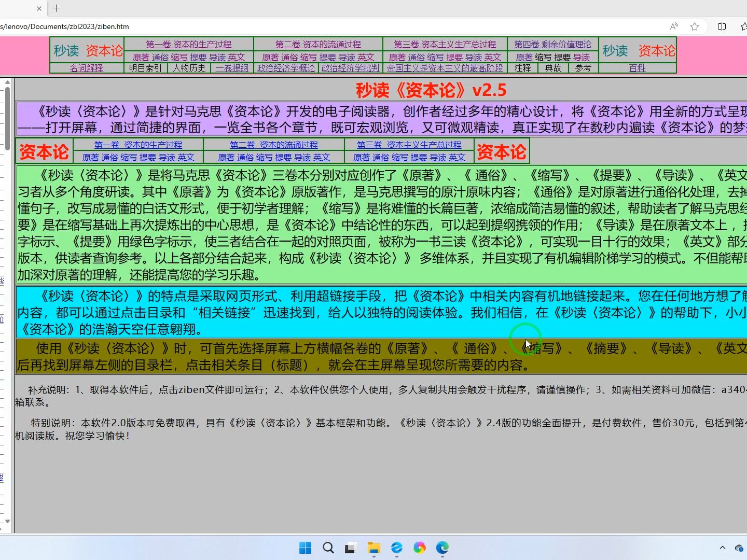Open a new browser tab

(57, 8)
